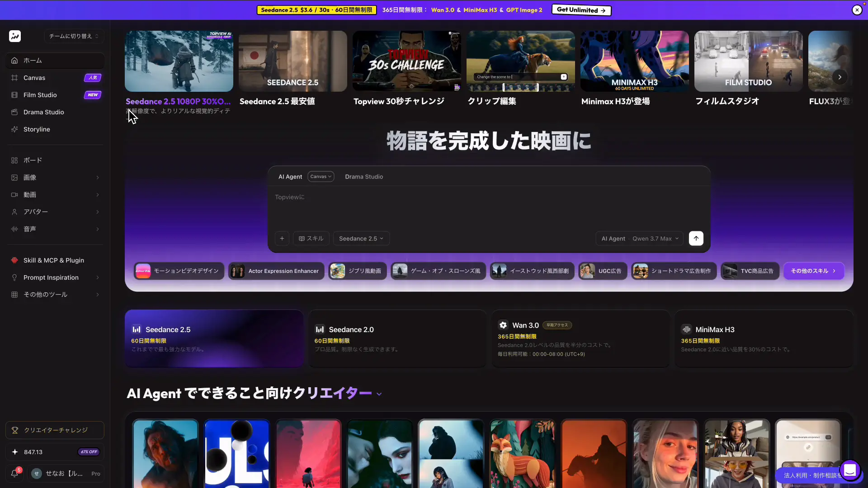Open the Wan 3.0 model card
This screenshot has height=488, width=868.
(x=581, y=338)
